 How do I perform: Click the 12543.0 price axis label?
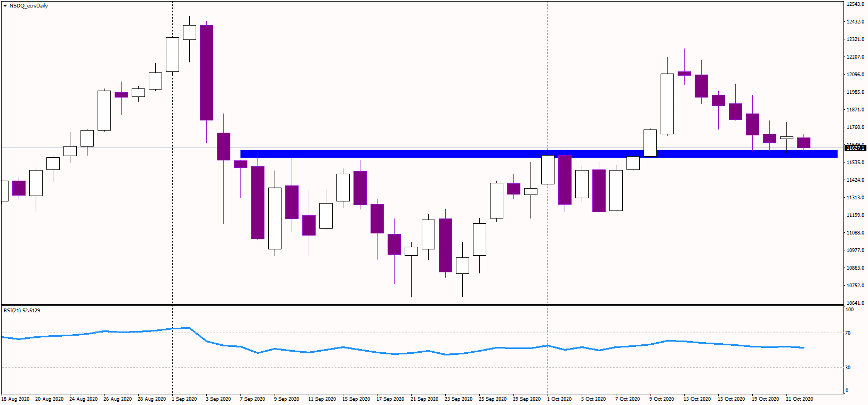[x=856, y=4]
